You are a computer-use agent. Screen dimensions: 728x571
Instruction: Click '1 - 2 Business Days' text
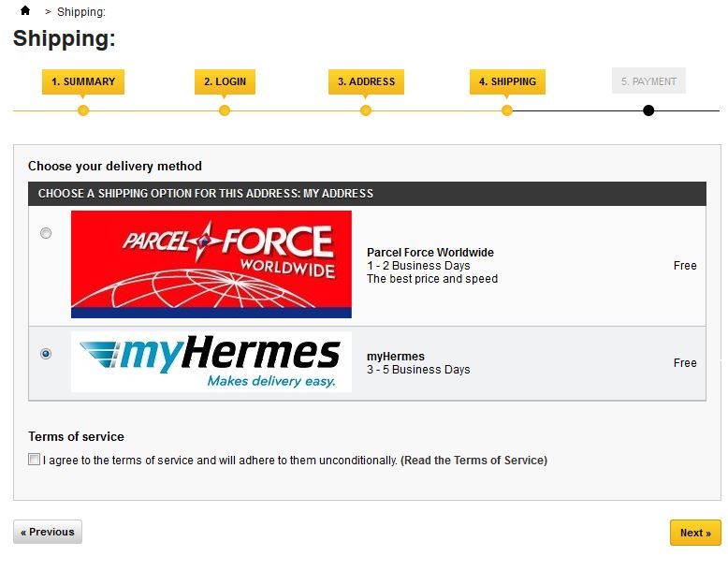point(418,266)
